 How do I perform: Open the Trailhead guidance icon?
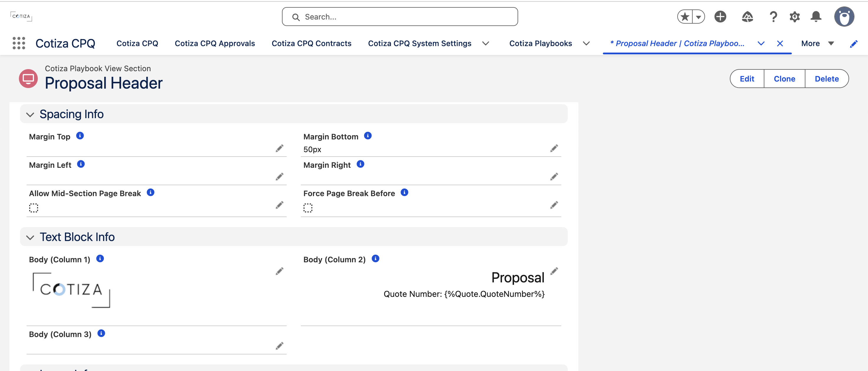tap(747, 17)
